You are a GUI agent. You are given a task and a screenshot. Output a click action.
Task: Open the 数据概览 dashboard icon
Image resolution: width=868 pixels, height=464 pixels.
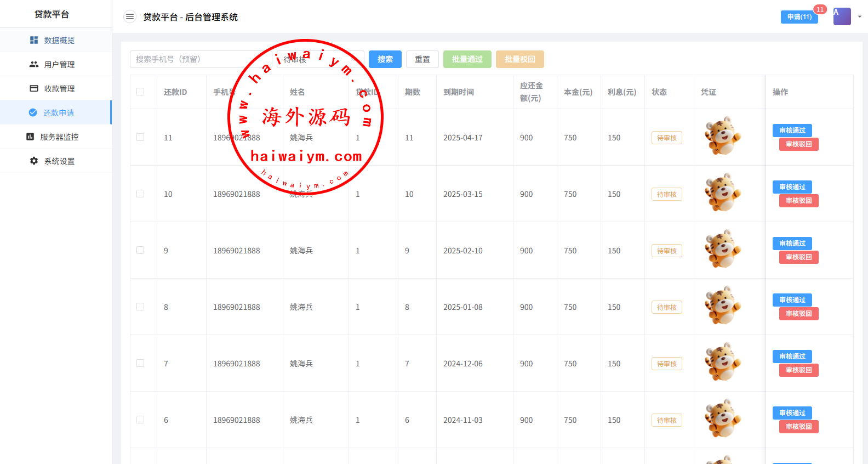tap(34, 40)
